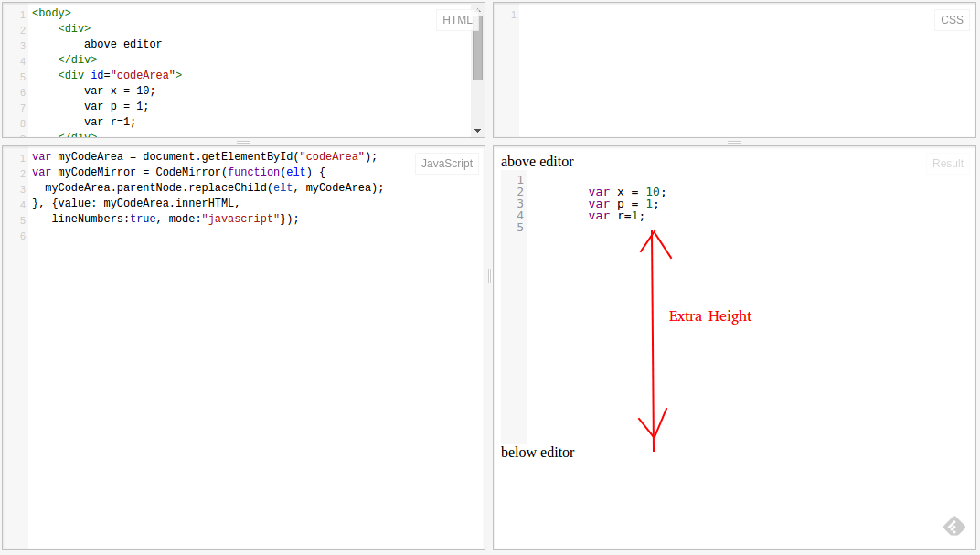The image size is (980, 555).
Task: Click line number 5 in the HTML editor
Action: [x=23, y=77]
